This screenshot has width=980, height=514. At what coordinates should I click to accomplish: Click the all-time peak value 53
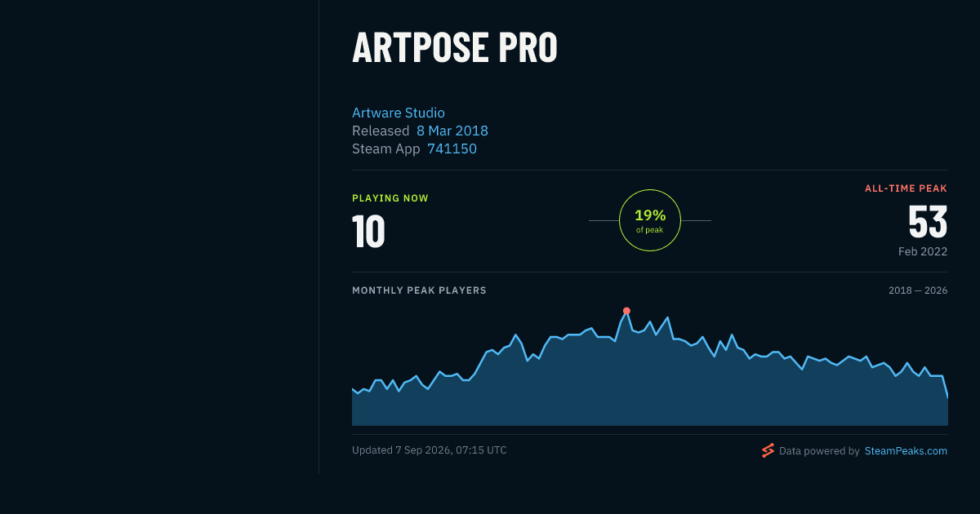928,221
